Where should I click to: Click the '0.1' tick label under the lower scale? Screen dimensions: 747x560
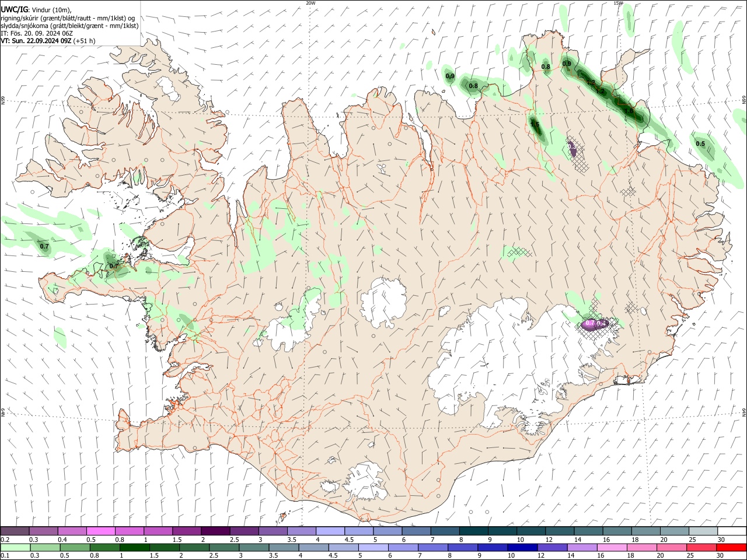point(5,556)
